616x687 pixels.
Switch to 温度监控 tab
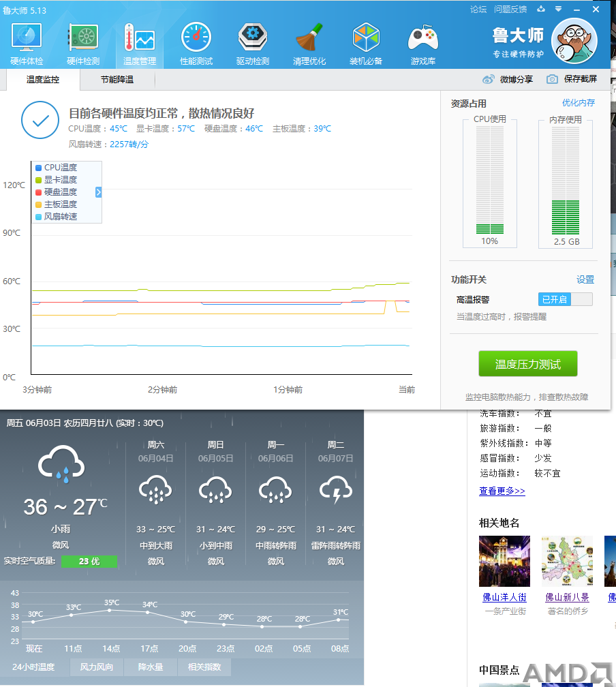[x=43, y=79]
